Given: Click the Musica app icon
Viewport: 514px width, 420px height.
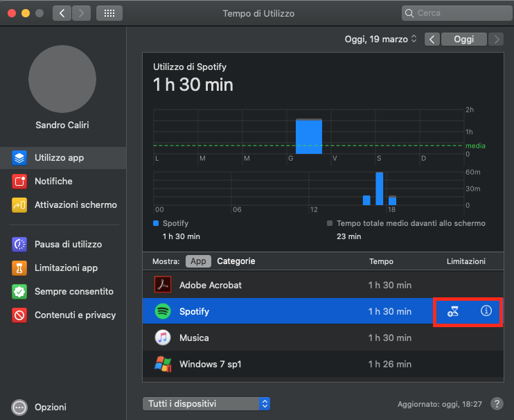Looking at the screenshot, I should [163, 338].
